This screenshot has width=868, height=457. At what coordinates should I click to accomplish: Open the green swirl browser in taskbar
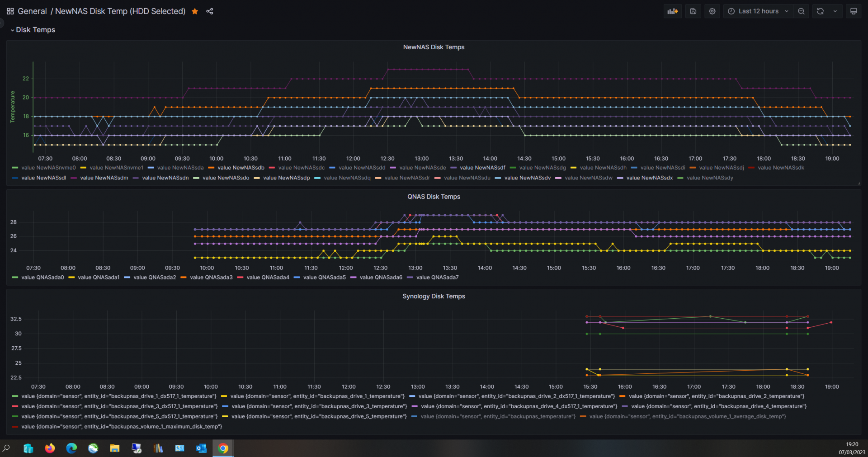[93, 448]
